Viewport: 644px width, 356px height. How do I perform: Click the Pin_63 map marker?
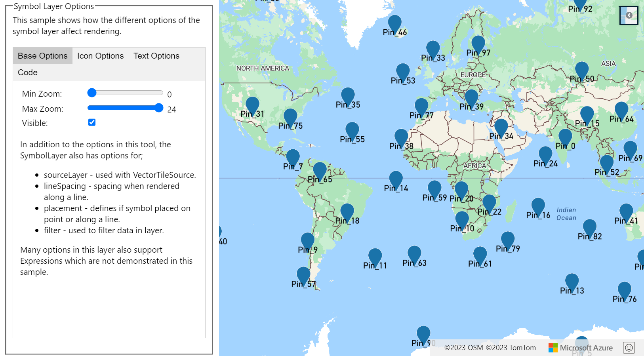pos(414,255)
